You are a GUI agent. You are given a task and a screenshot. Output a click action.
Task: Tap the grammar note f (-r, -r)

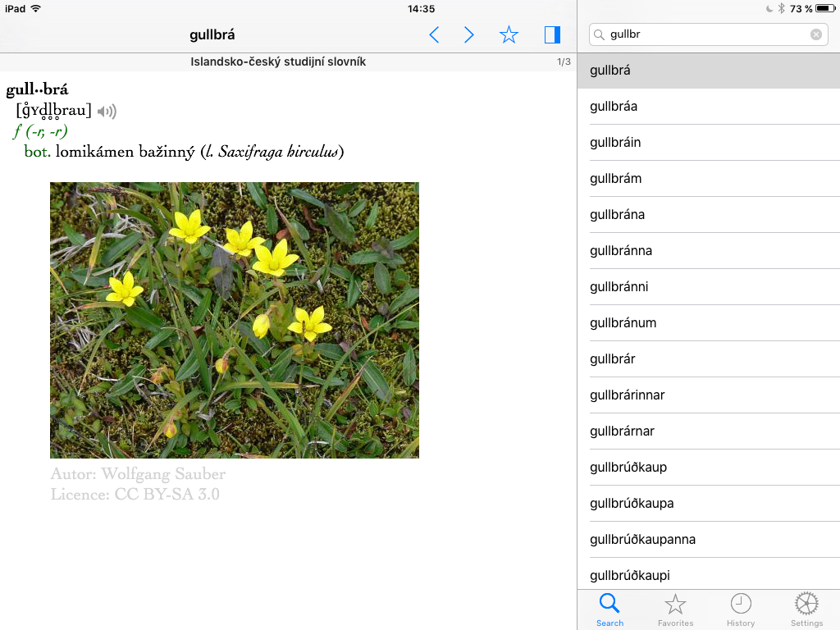coord(41,131)
